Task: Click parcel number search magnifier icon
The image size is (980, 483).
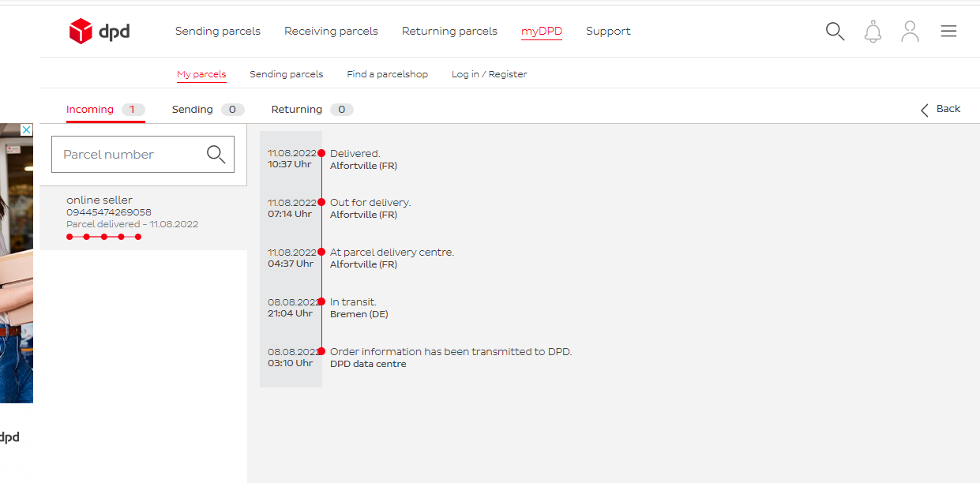Action: click(x=216, y=155)
